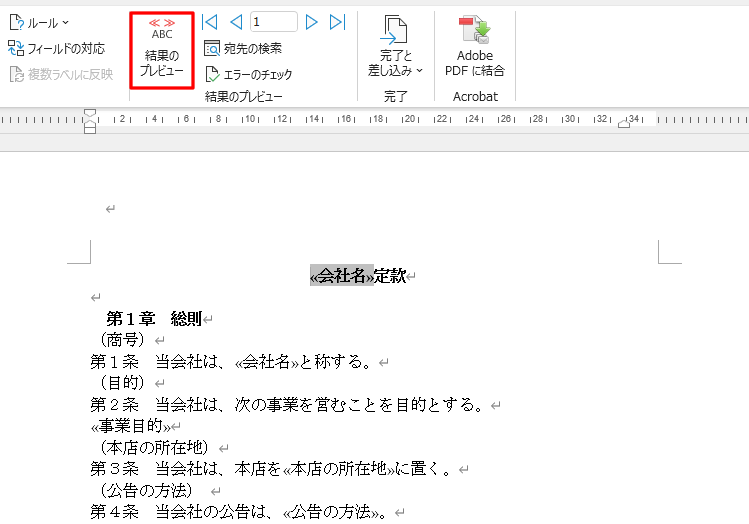This screenshot has width=749, height=524.
Task: Click the (商号) line
Action: click(122, 340)
